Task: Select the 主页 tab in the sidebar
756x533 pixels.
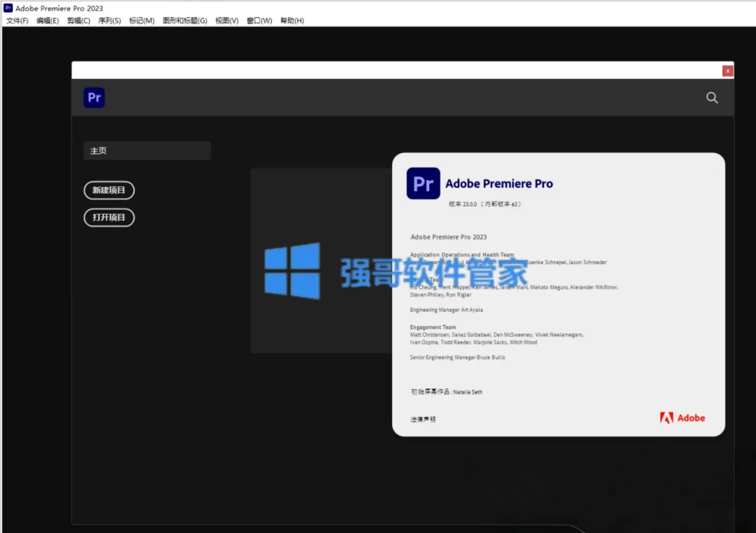Action: point(147,150)
